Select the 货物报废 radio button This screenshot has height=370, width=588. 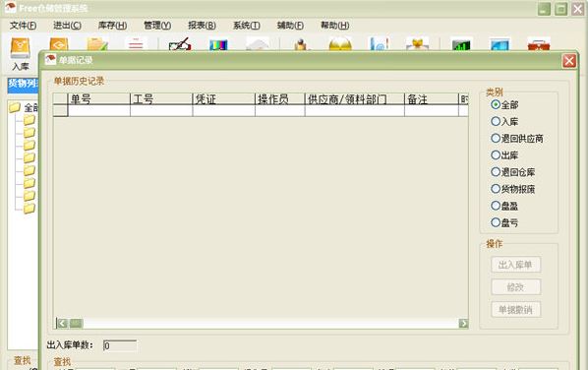[x=496, y=189]
